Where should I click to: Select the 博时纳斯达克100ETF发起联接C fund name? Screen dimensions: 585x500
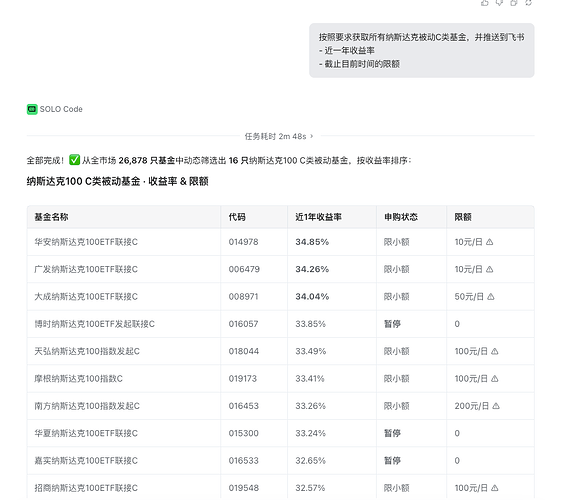(95, 324)
